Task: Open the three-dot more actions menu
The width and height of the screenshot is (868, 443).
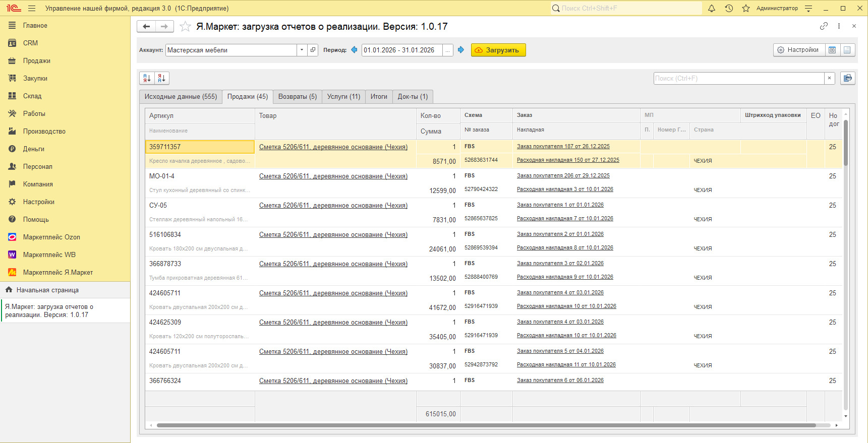Action: pos(839,26)
